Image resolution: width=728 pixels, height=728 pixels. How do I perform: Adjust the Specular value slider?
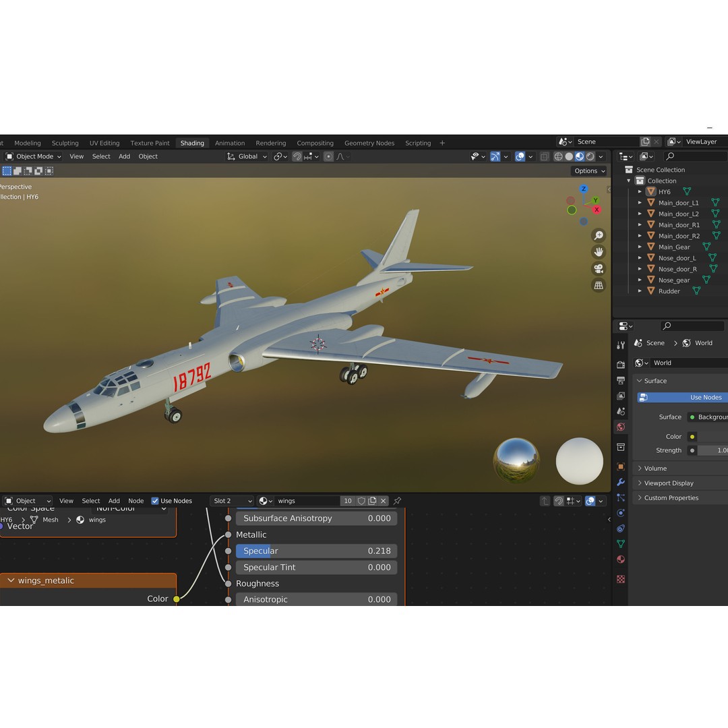pos(317,551)
